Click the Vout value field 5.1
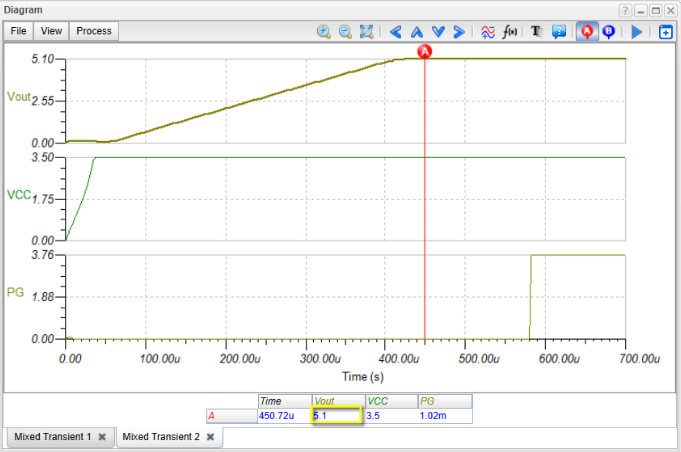The height and width of the screenshot is (452, 681). 337,416
